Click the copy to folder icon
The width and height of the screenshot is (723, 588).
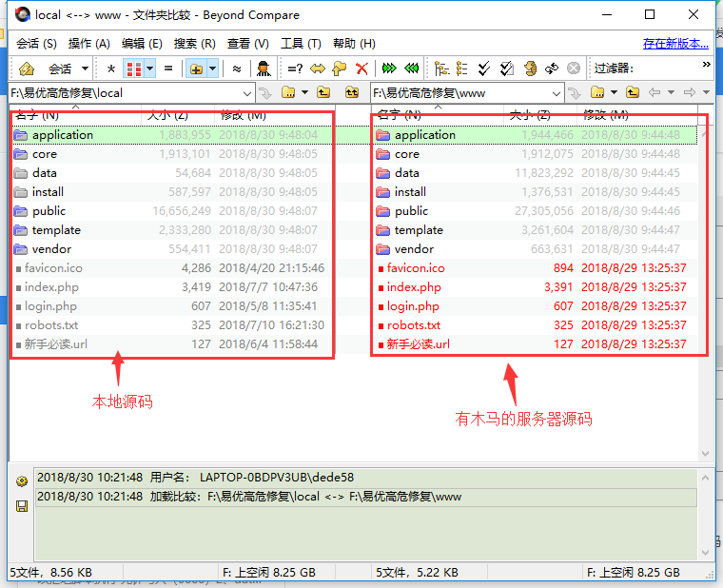340,69
